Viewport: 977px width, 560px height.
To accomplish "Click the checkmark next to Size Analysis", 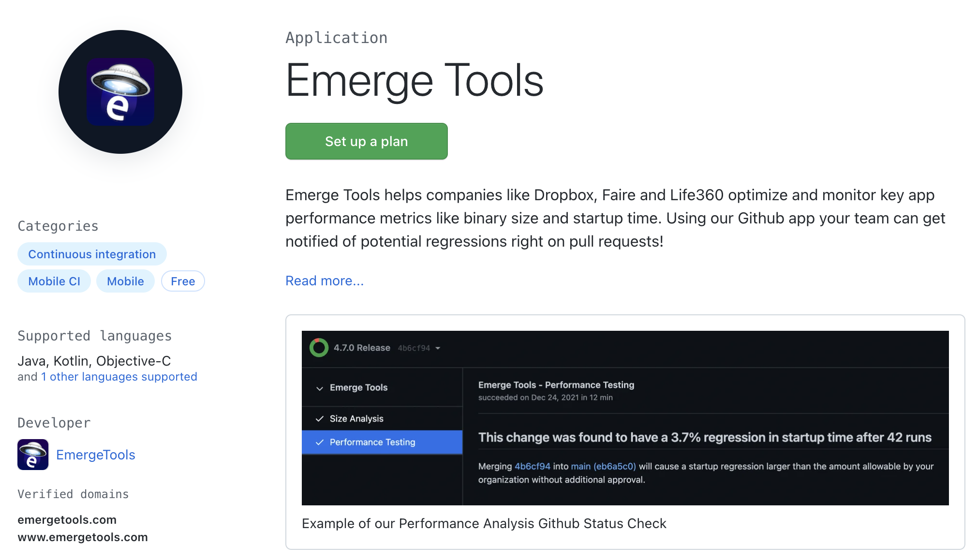I will (319, 419).
